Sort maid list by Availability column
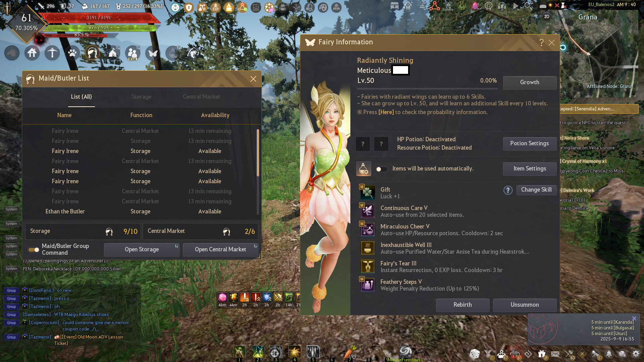644x362 pixels. point(215,115)
